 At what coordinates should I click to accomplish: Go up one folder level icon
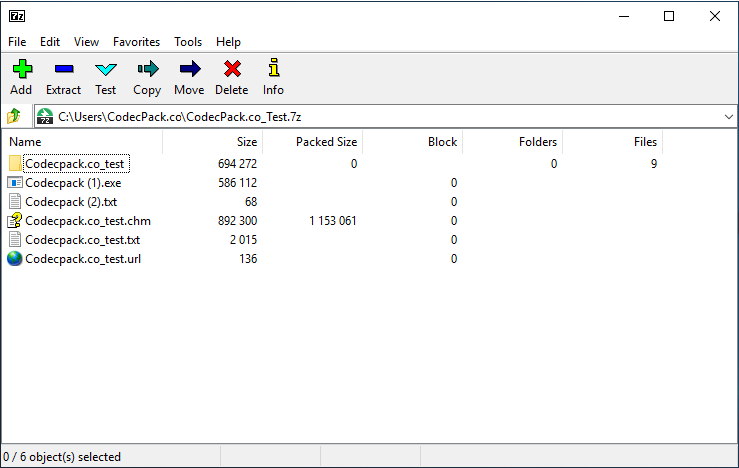click(14, 116)
